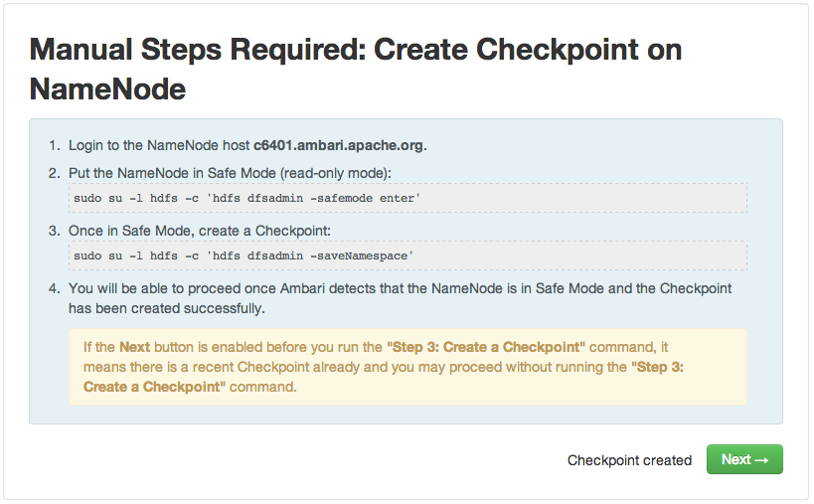Click has been created successfully text
Image resolution: width=814 pixels, height=504 pixels.
pyautogui.click(x=166, y=308)
